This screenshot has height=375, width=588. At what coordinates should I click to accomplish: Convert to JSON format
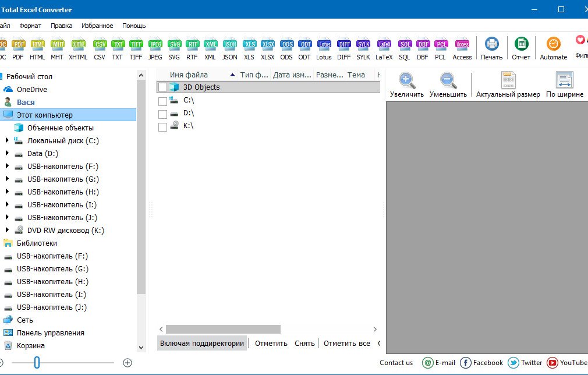[229, 49]
